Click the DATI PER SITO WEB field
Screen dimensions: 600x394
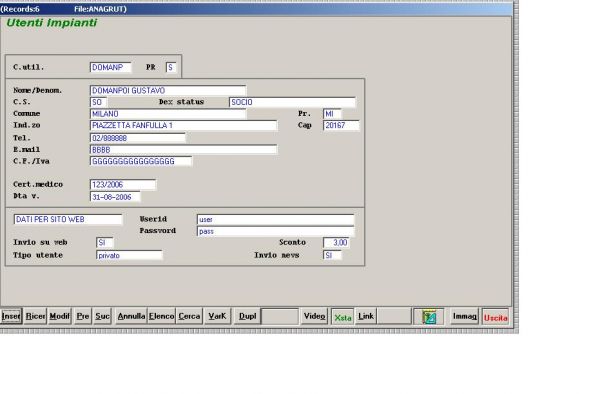[68, 220]
